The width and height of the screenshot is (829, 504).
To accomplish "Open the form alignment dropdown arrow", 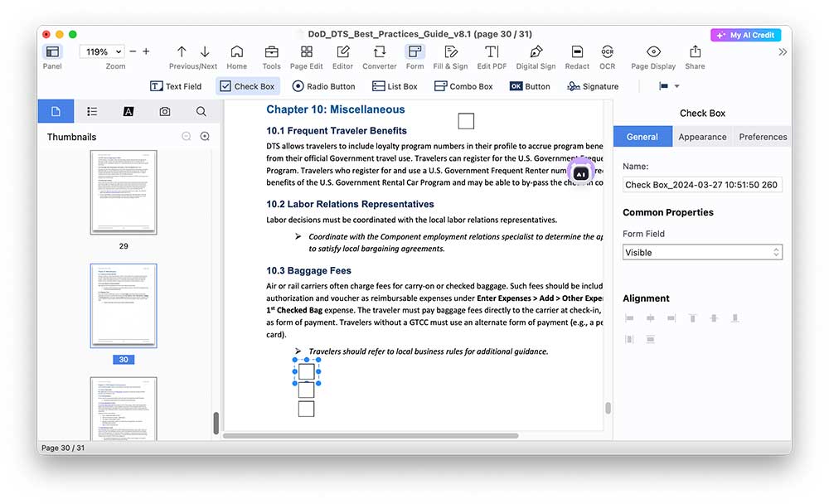I will point(676,86).
